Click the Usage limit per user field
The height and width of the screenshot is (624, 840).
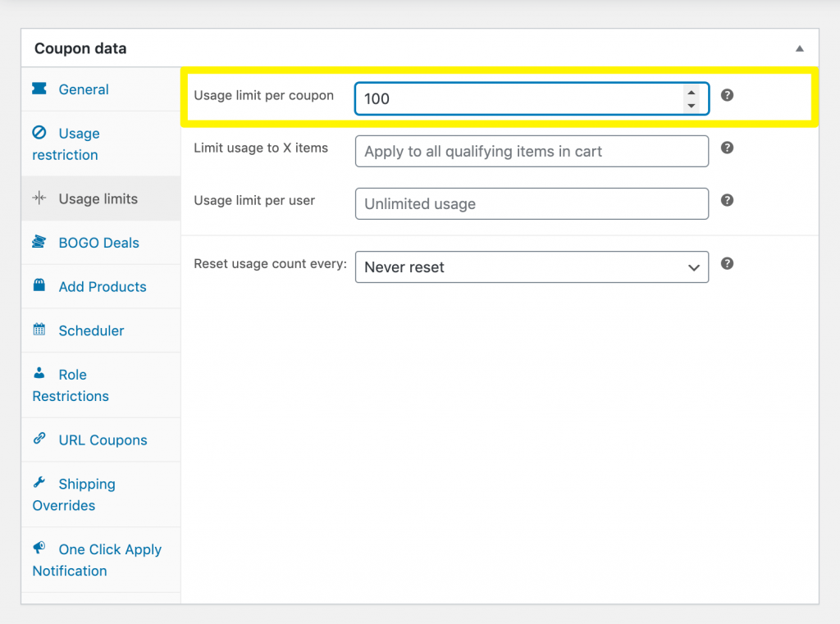coord(532,203)
